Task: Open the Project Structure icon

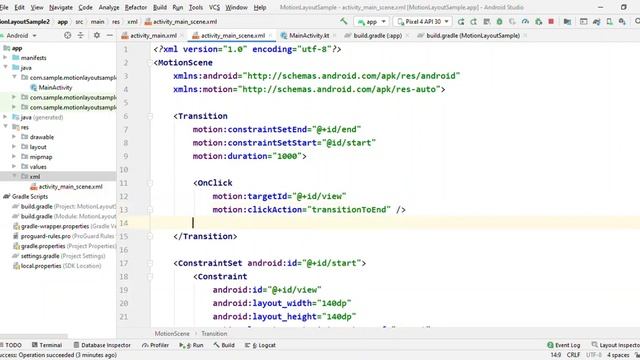Action: pos(567,22)
